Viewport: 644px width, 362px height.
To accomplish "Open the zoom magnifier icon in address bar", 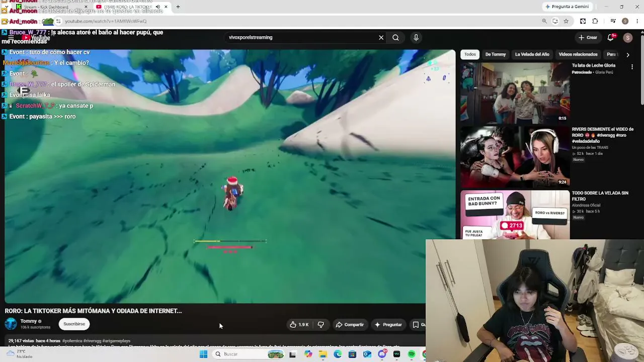I will tap(544, 21).
